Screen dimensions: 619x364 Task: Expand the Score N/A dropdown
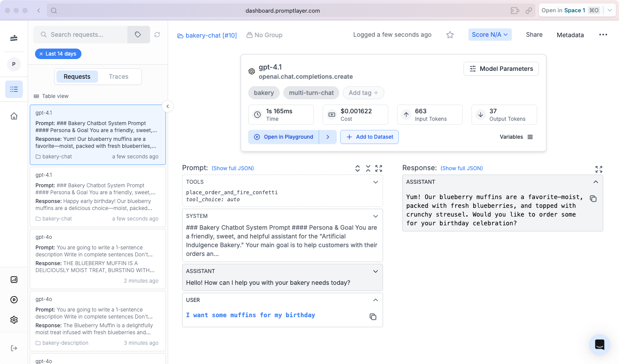click(x=489, y=35)
